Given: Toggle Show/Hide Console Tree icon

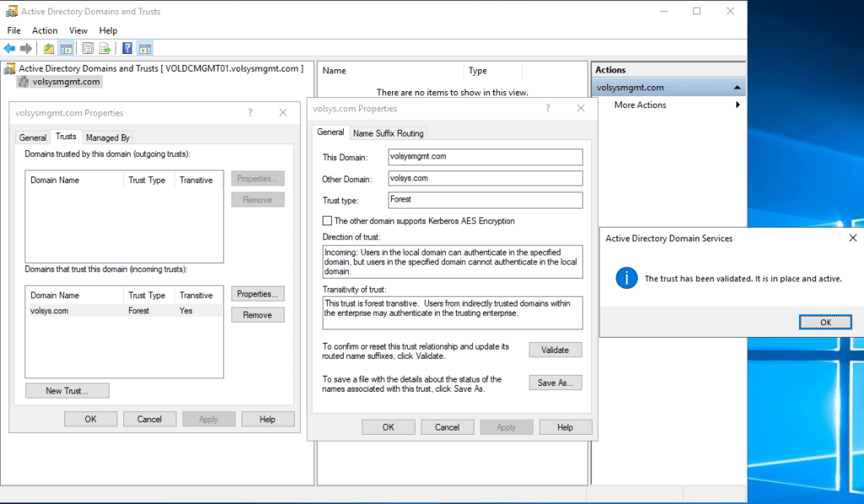Looking at the screenshot, I should click(66, 49).
